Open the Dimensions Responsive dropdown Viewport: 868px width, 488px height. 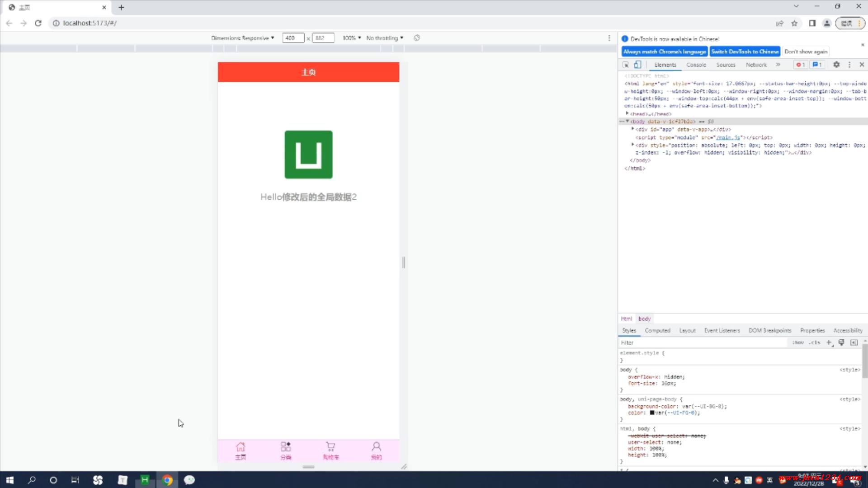point(243,38)
